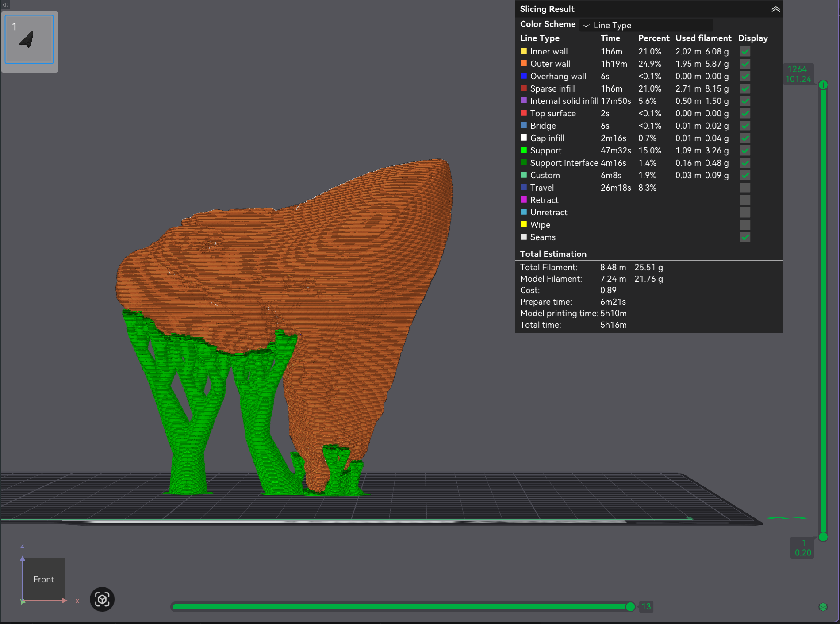Collapse the Slicing Result panel
Viewport: 840px width, 624px height.
pyautogui.click(x=775, y=9)
